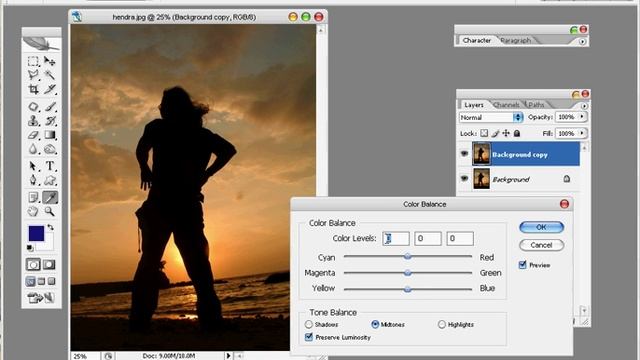The height and width of the screenshot is (360, 640).
Task: Select the Lasso tool
Action: coord(33,75)
